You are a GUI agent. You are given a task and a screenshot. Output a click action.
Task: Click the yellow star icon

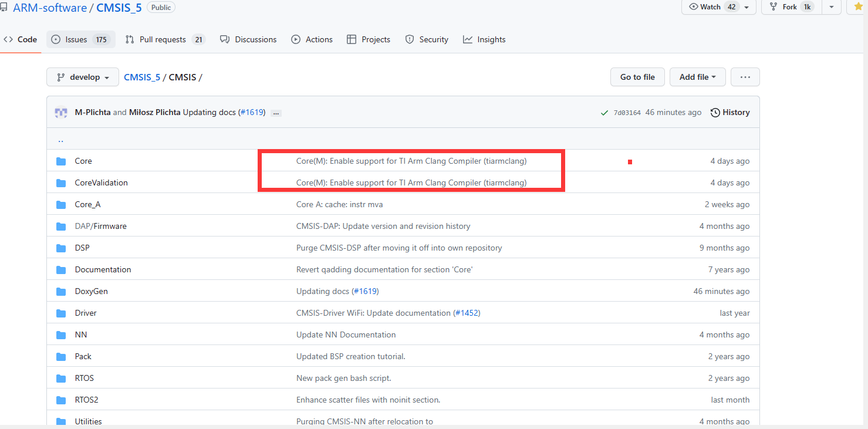(859, 7)
